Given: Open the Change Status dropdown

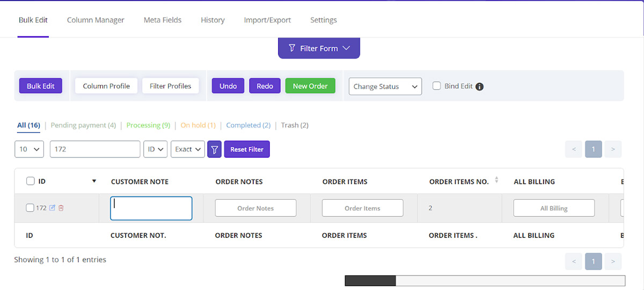Looking at the screenshot, I should (x=385, y=86).
